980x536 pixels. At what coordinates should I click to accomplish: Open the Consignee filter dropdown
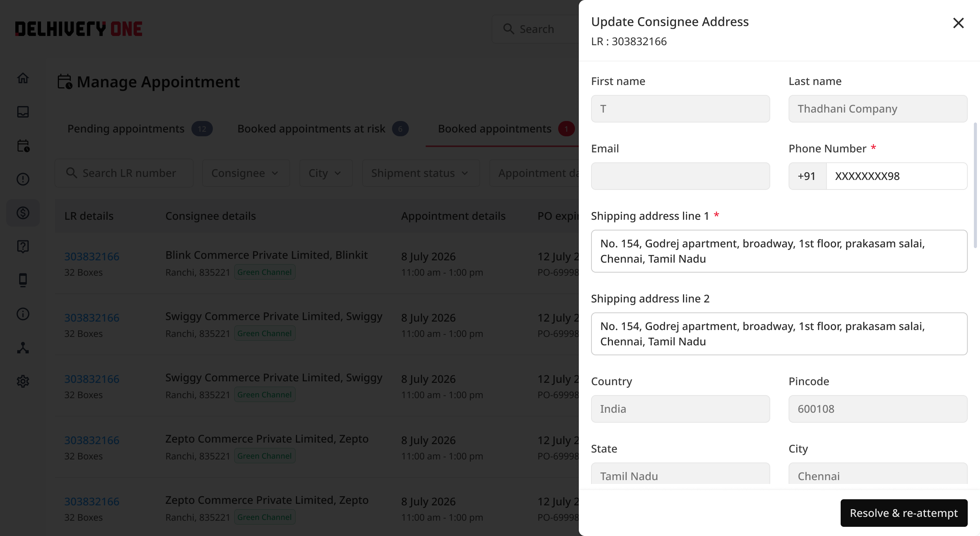[246, 173]
